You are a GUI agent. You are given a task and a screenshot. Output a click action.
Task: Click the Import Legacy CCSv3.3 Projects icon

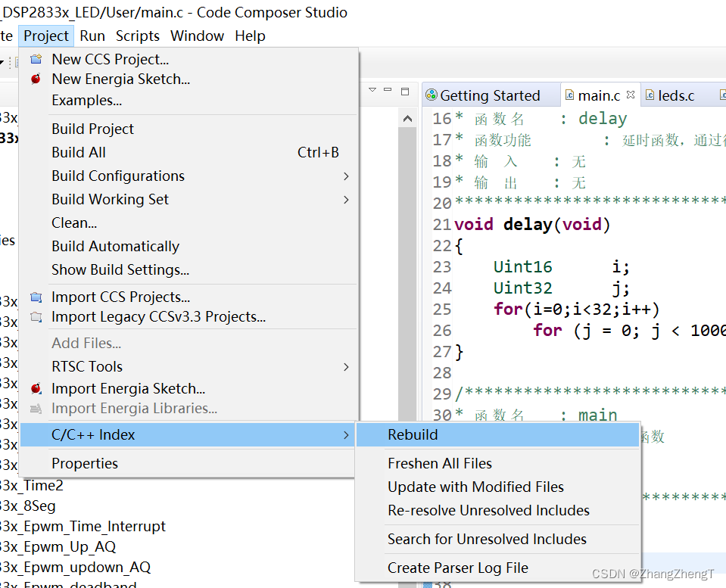click(x=35, y=316)
